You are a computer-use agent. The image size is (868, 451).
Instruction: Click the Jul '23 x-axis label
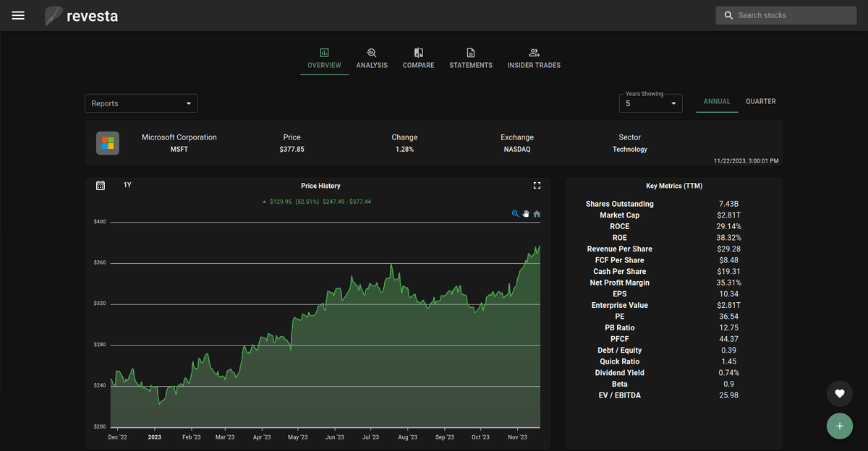[371, 437]
